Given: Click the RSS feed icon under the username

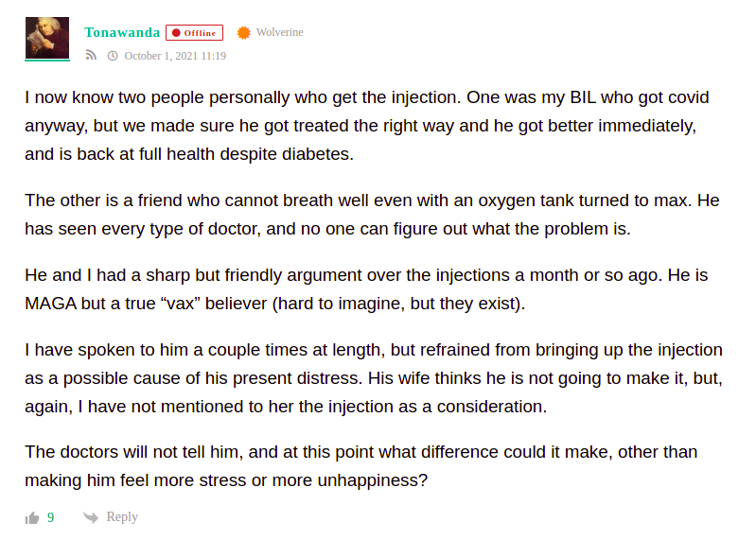Looking at the screenshot, I should point(91,56).
